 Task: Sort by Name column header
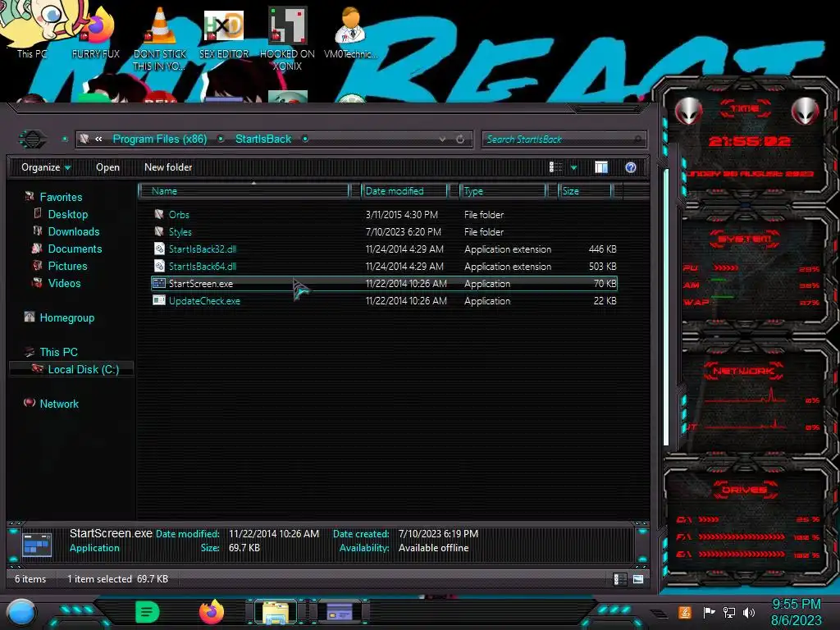click(x=244, y=190)
